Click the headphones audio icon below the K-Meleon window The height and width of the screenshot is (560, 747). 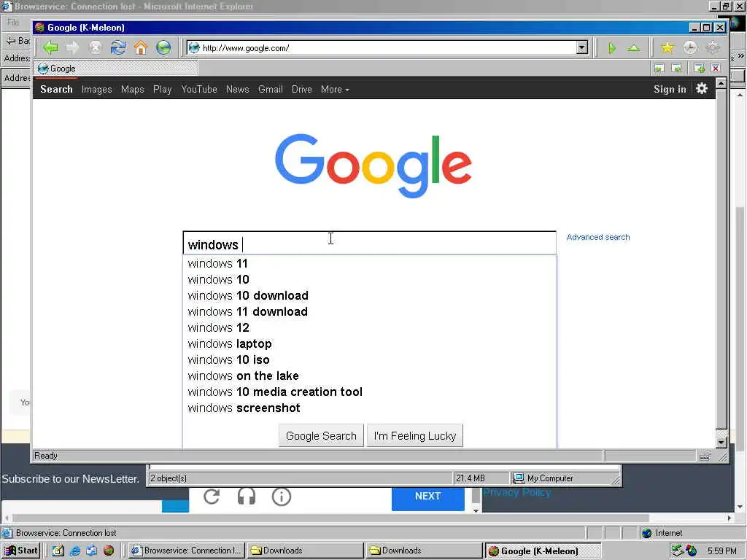247,497
